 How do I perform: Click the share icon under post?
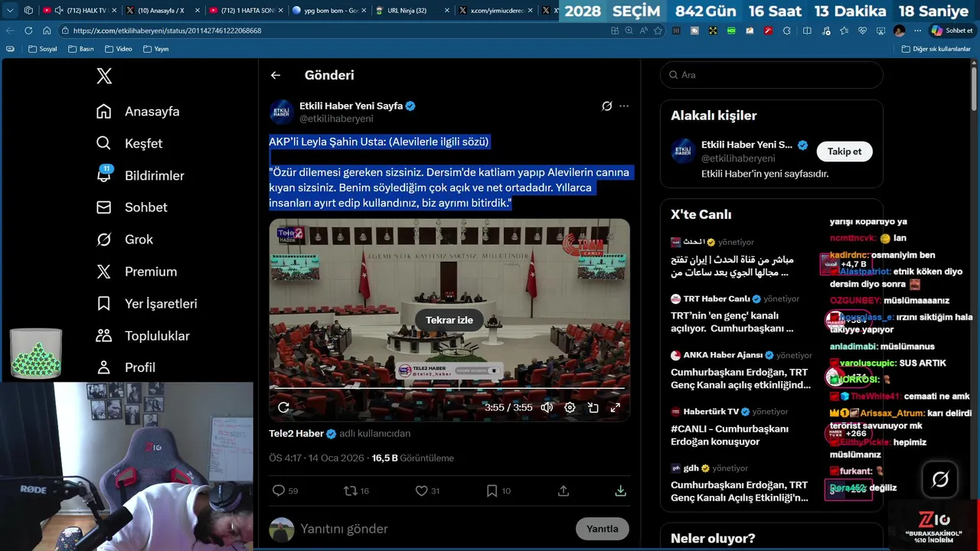tap(563, 491)
